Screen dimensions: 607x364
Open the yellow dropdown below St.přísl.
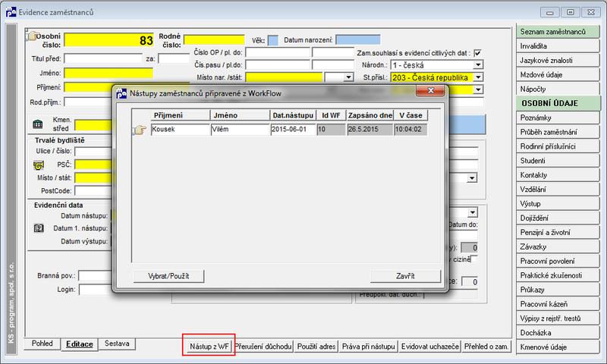tap(478, 89)
